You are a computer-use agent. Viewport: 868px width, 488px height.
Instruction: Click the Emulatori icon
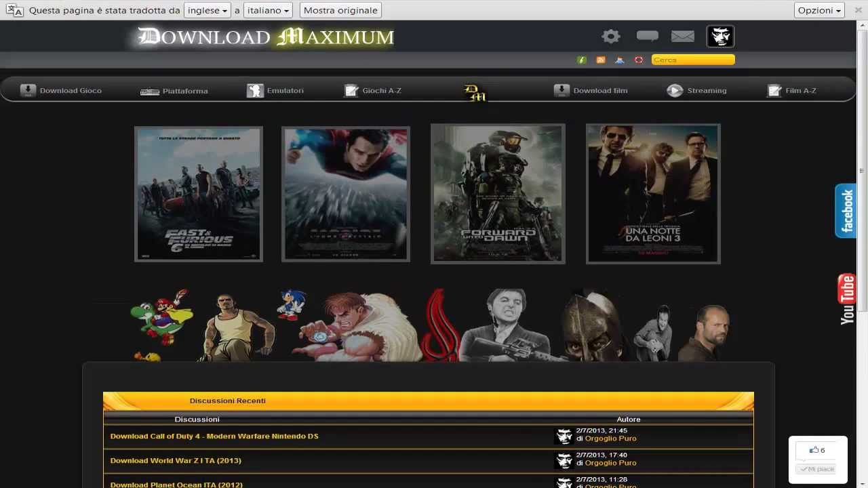click(x=255, y=90)
